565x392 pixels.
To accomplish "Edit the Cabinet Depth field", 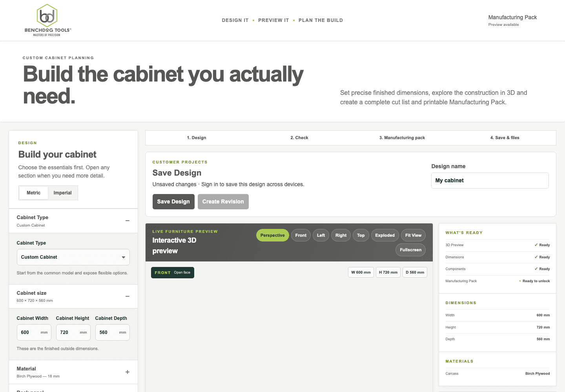I will coord(113,332).
